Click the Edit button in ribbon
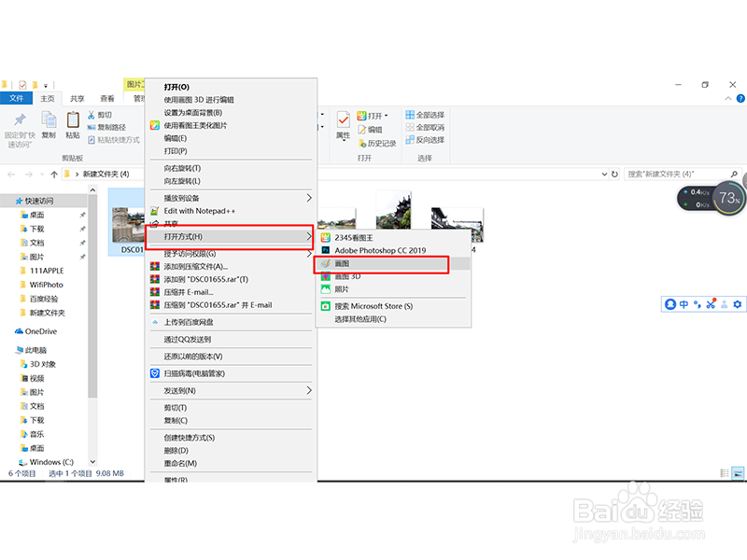The height and width of the screenshot is (560, 747). point(370,129)
